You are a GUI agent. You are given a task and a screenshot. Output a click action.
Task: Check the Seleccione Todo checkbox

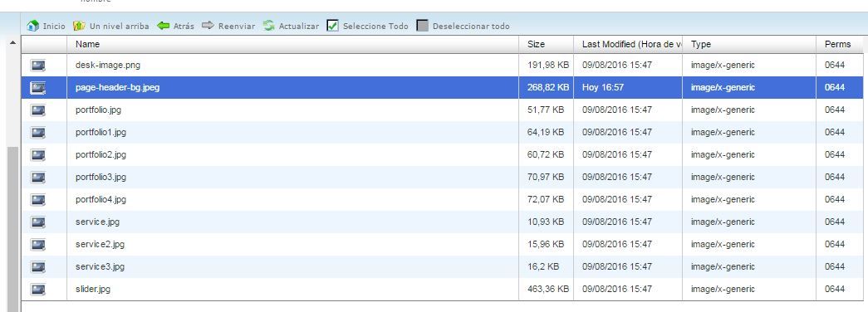[333, 26]
